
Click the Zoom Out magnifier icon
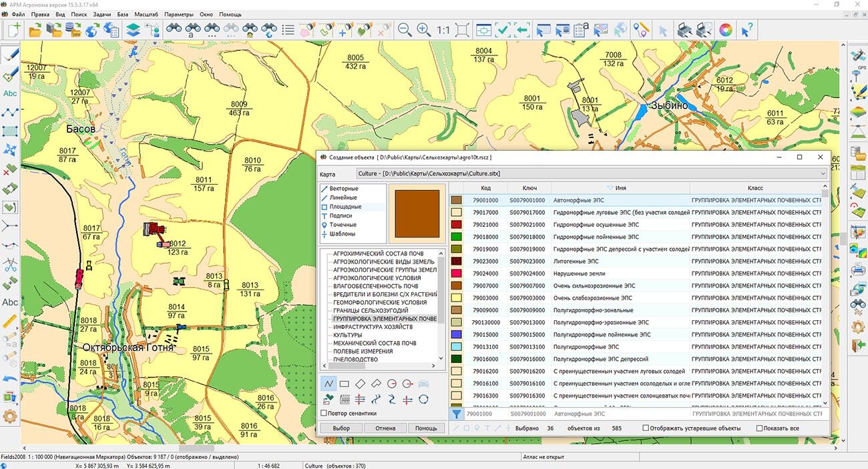pos(405,30)
